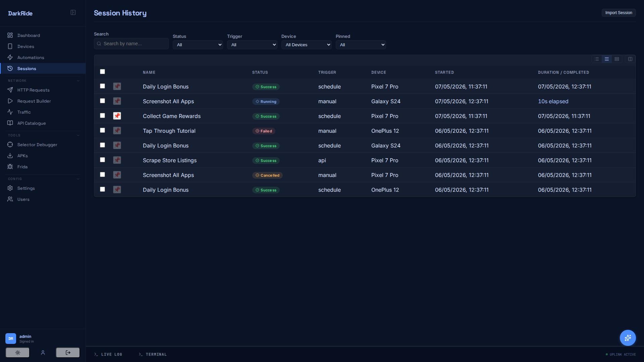The image size is (644, 362).
Task: Select the Scrape Store Listings row checkbox
Action: coord(103,160)
